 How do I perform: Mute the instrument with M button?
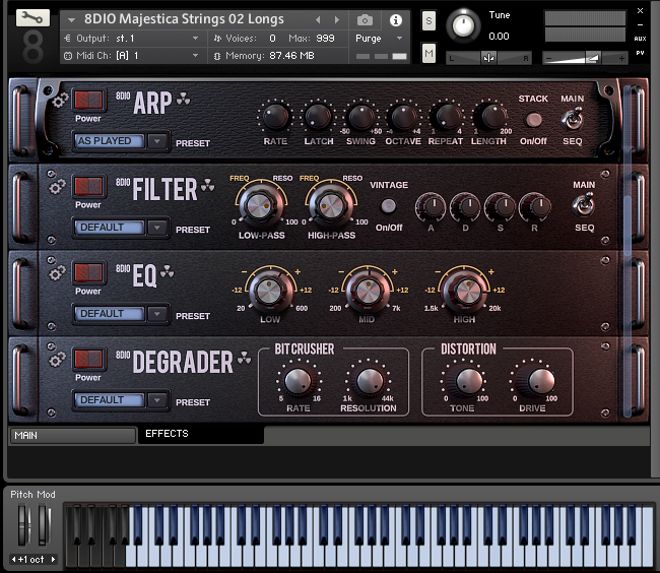[428, 53]
